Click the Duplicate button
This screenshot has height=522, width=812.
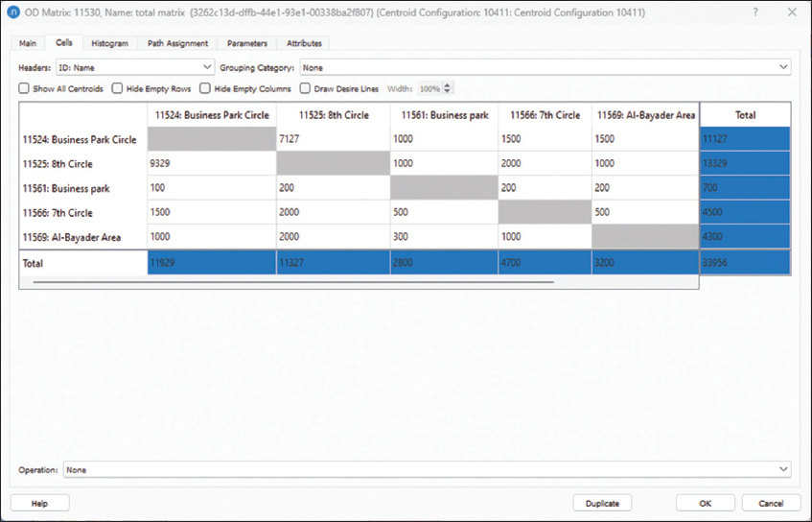click(602, 503)
